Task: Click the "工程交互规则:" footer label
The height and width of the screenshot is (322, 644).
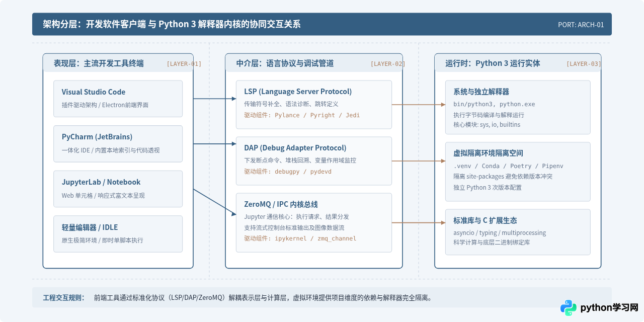Action: [64, 298]
